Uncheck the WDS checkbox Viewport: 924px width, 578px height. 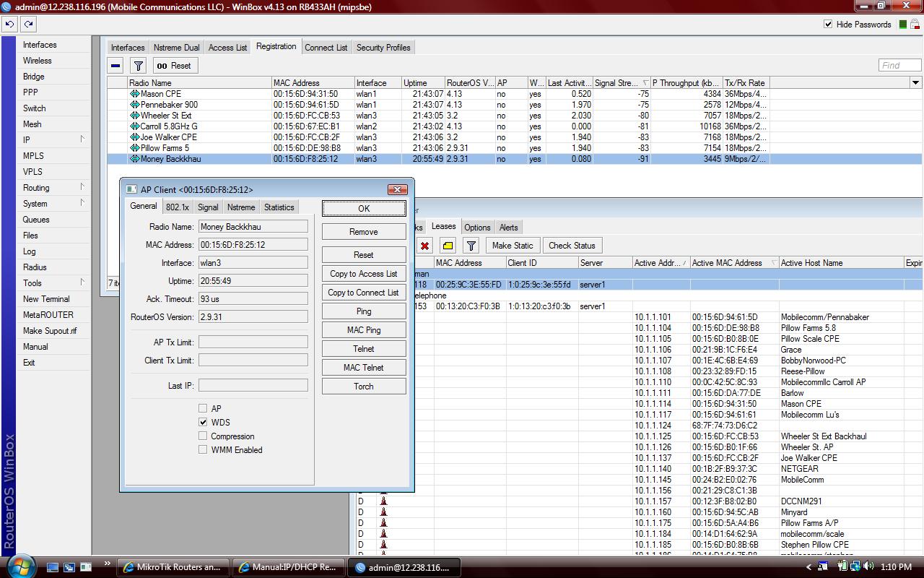[x=203, y=422]
